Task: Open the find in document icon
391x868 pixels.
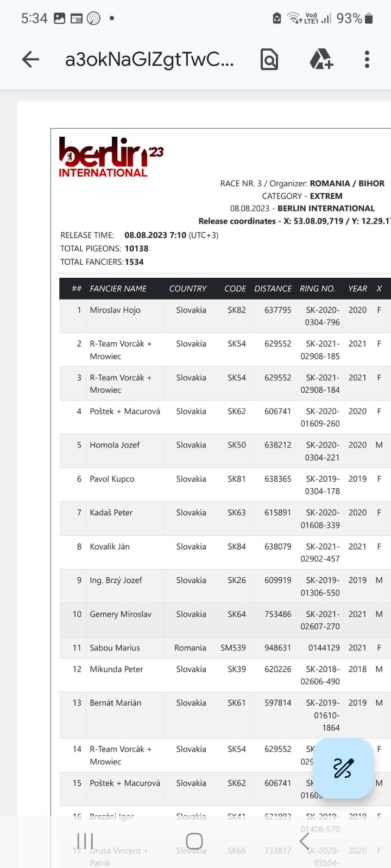Action: pyautogui.click(x=269, y=59)
